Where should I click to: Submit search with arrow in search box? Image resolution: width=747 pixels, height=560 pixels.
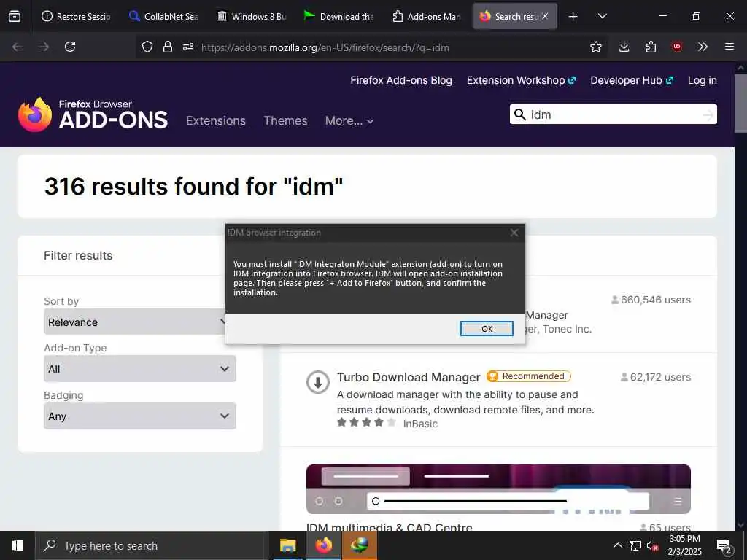tap(708, 114)
